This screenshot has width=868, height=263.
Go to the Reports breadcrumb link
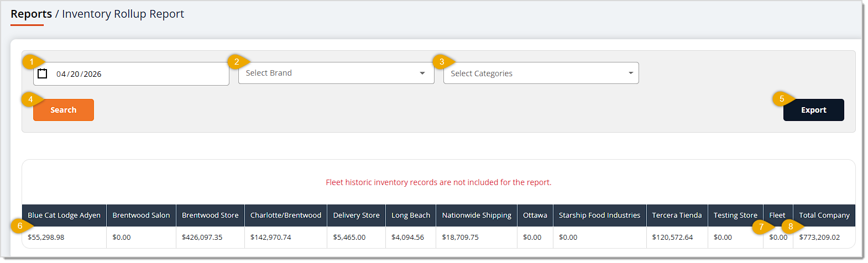coord(32,14)
